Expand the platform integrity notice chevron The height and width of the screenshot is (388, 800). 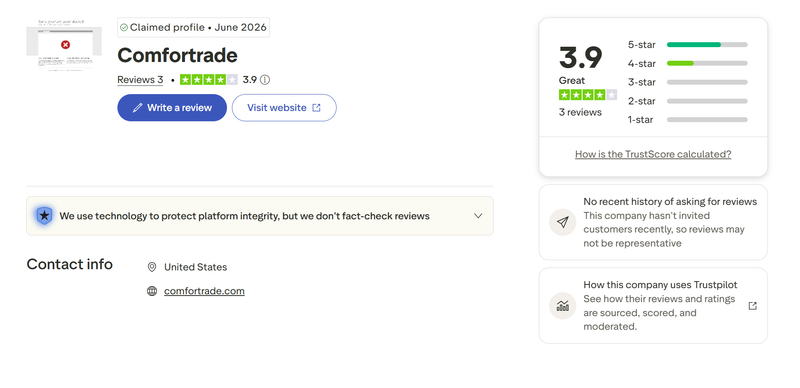pos(478,216)
